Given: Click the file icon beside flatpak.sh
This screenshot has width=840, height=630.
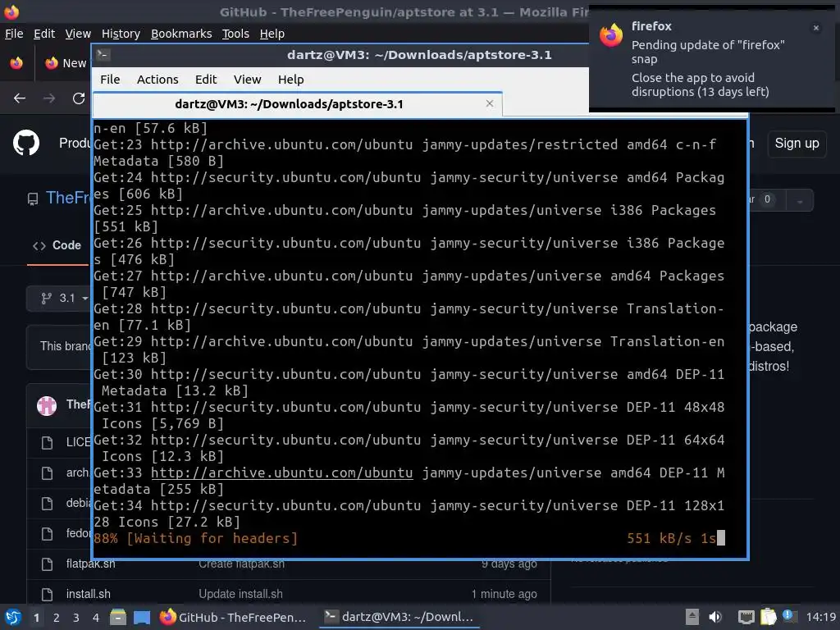Looking at the screenshot, I should tap(47, 564).
